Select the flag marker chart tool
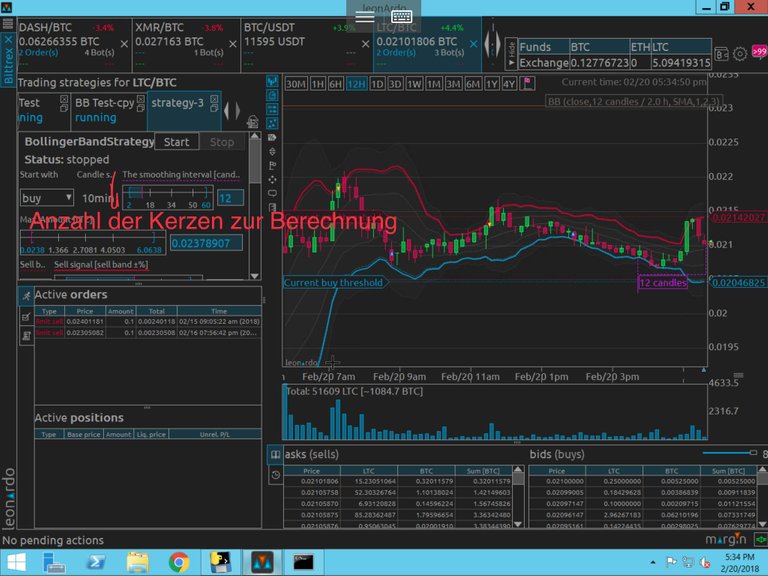768x576 pixels. pos(272,166)
